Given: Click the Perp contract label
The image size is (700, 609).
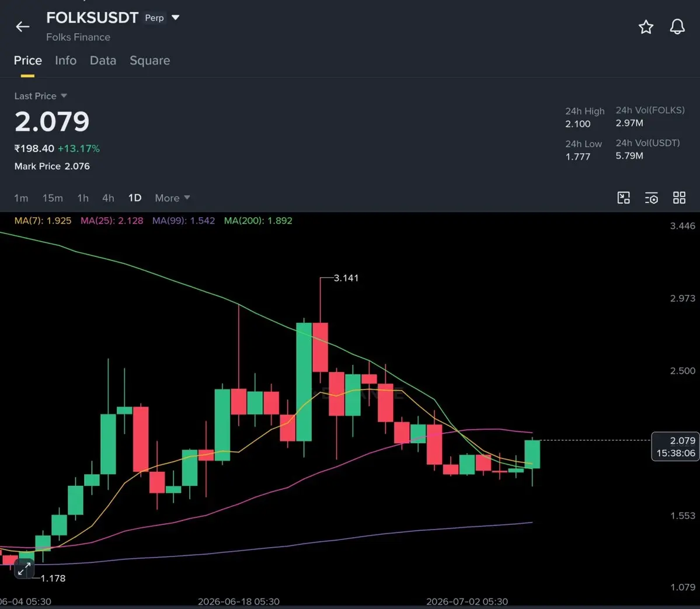Looking at the screenshot, I should tap(155, 18).
